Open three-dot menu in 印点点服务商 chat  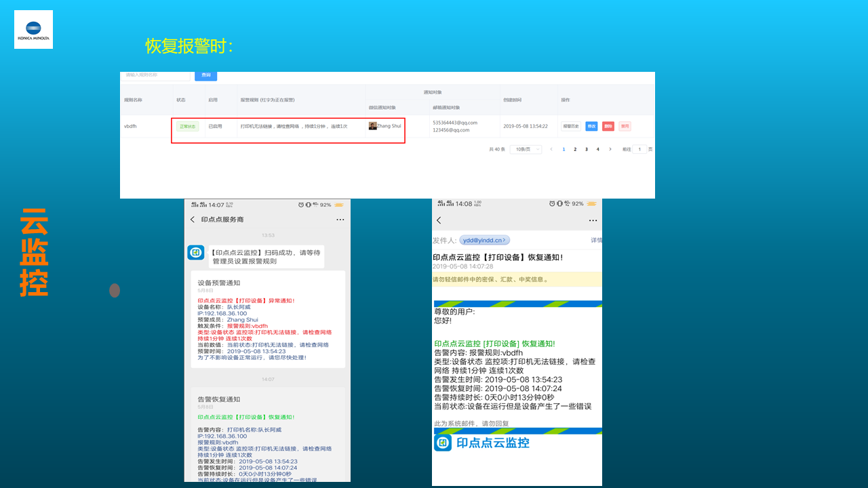(x=340, y=220)
